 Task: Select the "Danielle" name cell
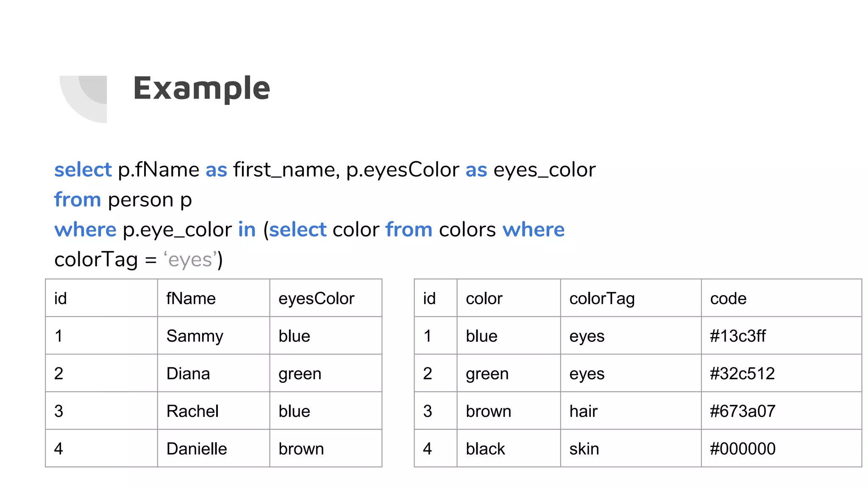pyautogui.click(x=197, y=449)
